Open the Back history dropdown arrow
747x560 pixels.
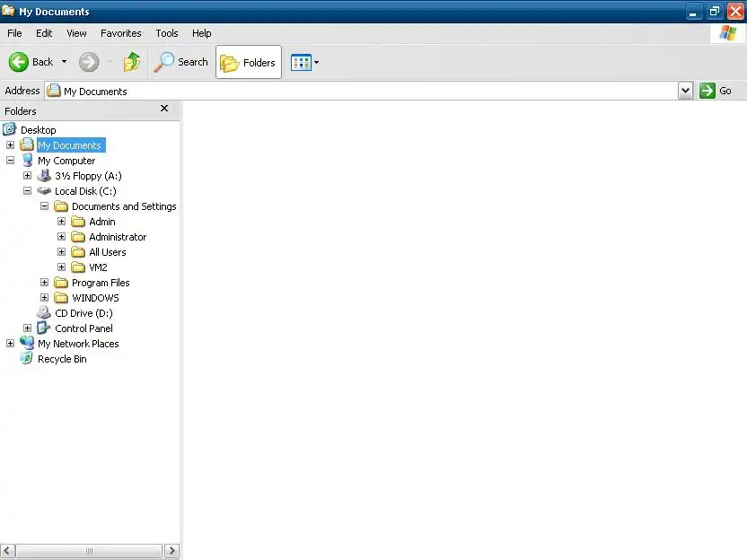point(64,62)
